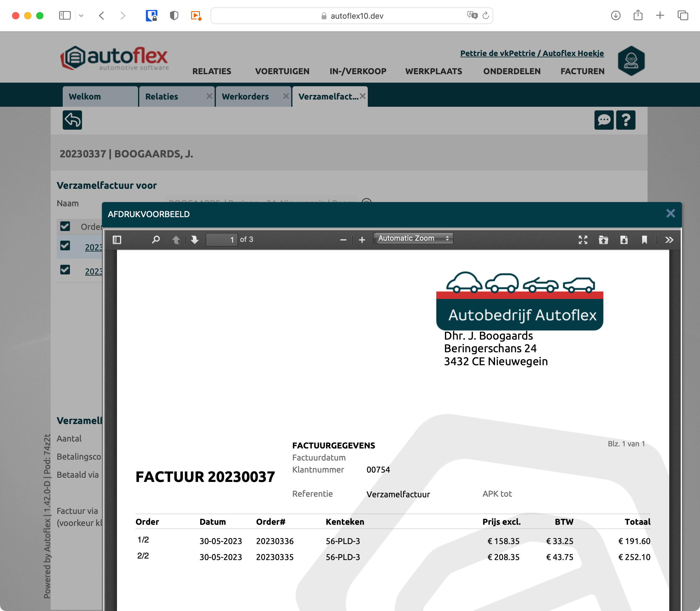700x611 pixels.
Task: Open the Automatic Zoom dropdown
Action: click(x=413, y=238)
